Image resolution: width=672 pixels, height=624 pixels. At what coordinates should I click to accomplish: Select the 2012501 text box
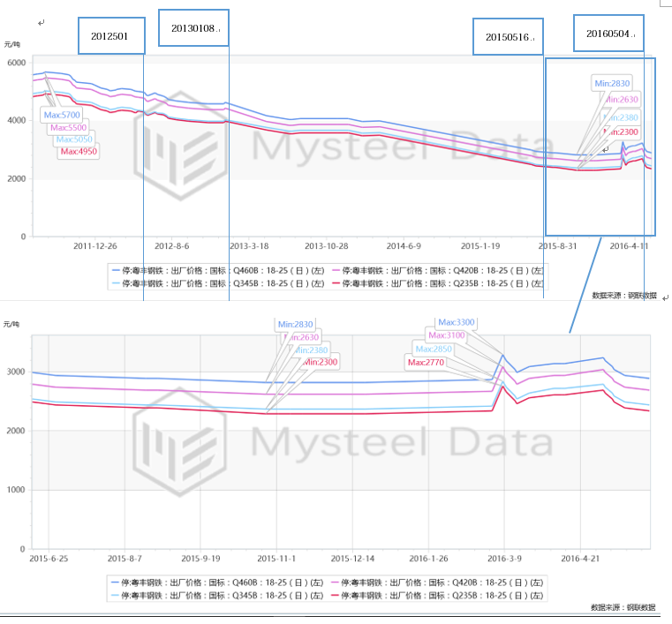(110, 36)
